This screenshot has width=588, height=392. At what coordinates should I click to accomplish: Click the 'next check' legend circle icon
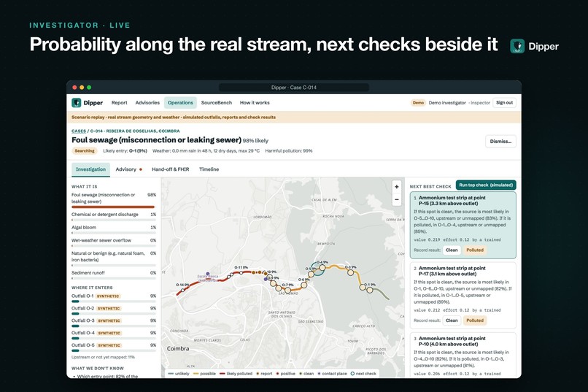352,374
